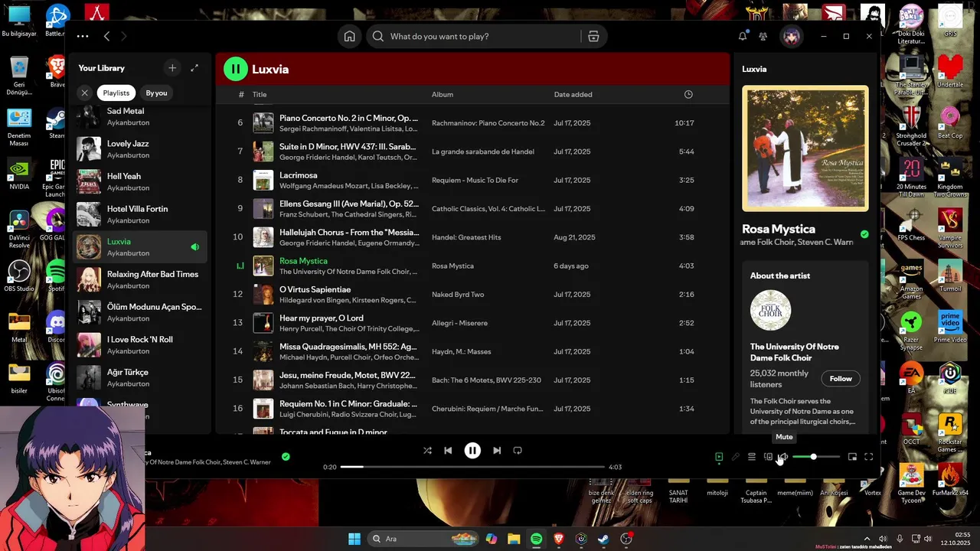
Task: Open the Handel: Greatest Hits album link
Action: click(466, 237)
